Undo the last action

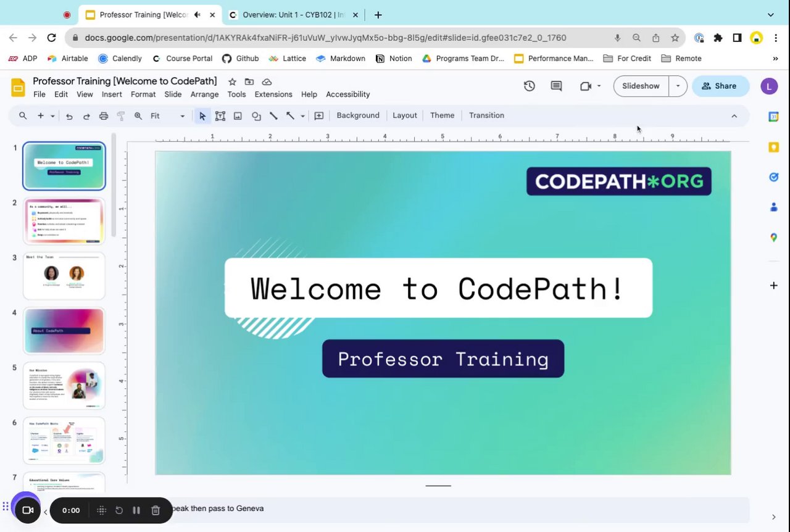[x=69, y=116]
